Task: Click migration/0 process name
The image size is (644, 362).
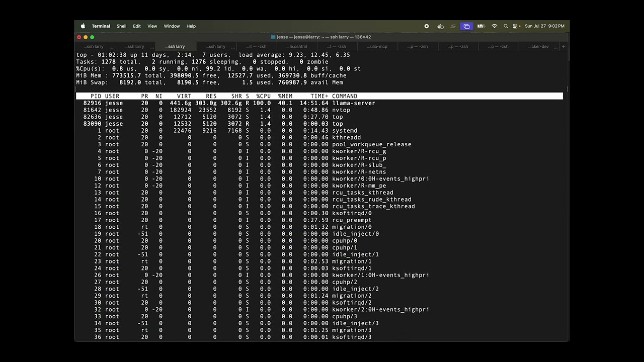Action: [352, 227]
